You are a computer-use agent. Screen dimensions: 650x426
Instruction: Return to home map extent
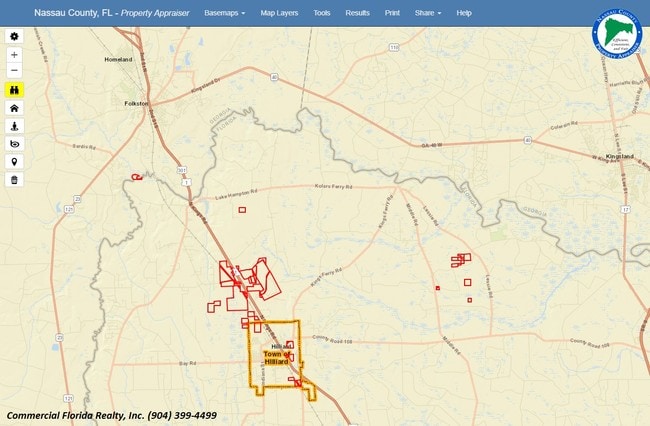(x=14, y=108)
